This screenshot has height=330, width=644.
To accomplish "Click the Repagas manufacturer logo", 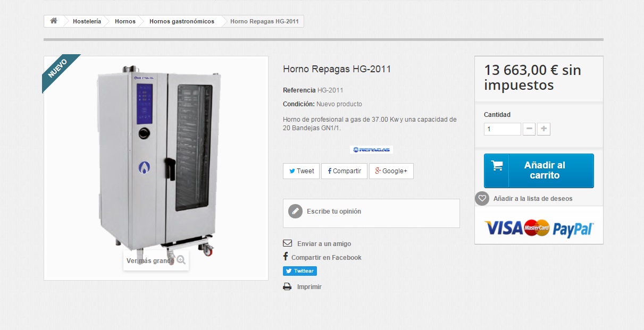I will point(371,150).
